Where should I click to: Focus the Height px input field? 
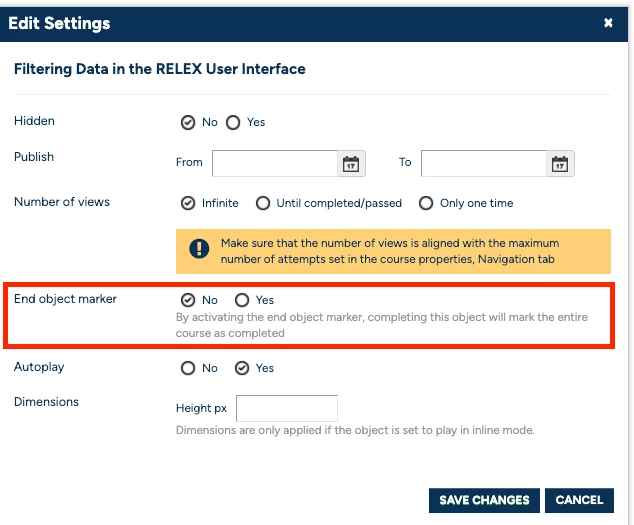pos(286,408)
